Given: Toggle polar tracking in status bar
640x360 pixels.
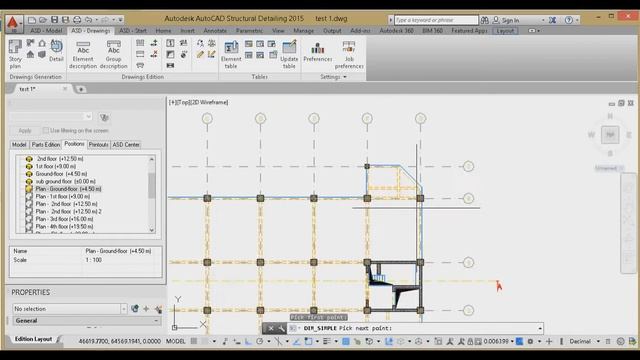Looking at the screenshot, I should click(260, 341).
